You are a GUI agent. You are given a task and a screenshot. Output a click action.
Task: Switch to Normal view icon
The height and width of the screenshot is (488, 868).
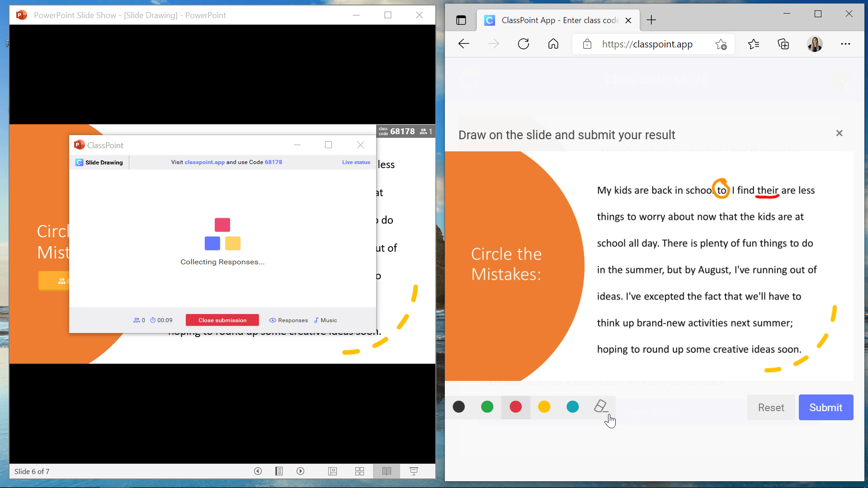point(332,471)
